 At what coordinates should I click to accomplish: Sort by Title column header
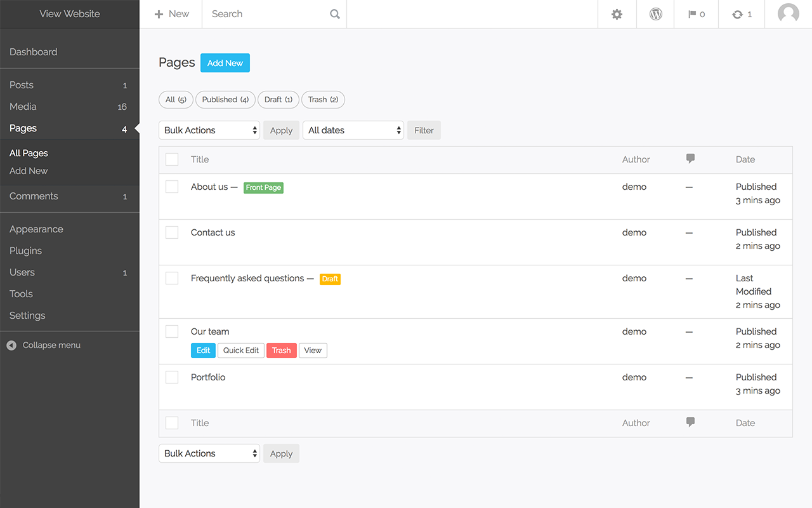point(200,159)
